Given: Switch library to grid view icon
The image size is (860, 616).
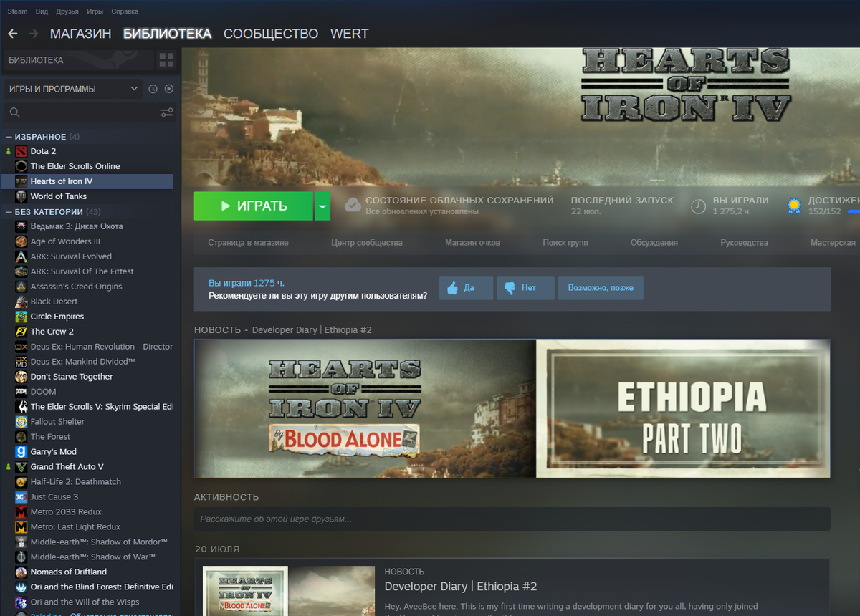Looking at the screenshot, I should (x=166, y=60).
